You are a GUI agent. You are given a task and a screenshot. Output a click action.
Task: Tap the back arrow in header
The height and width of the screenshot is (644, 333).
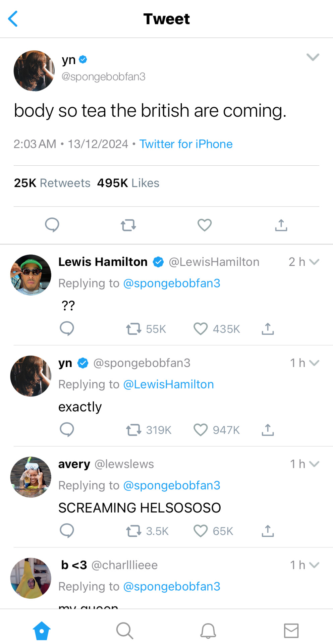tap(13, 19)
